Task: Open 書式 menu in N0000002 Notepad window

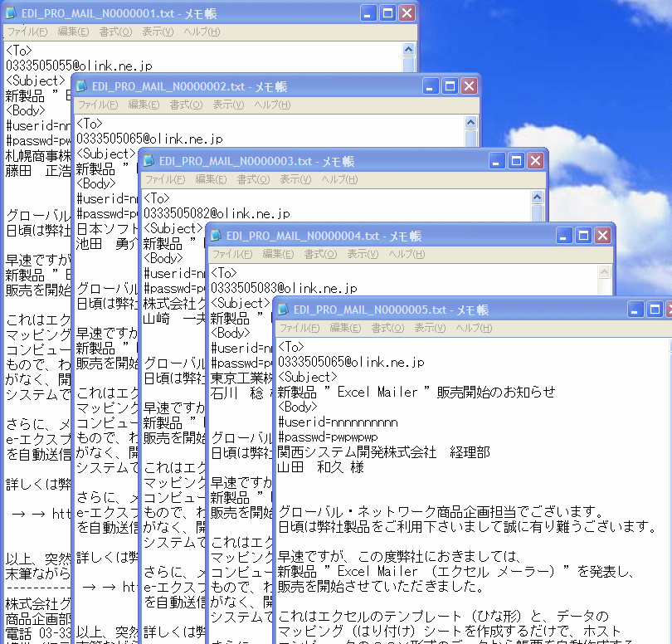Action: pos(186,105)
